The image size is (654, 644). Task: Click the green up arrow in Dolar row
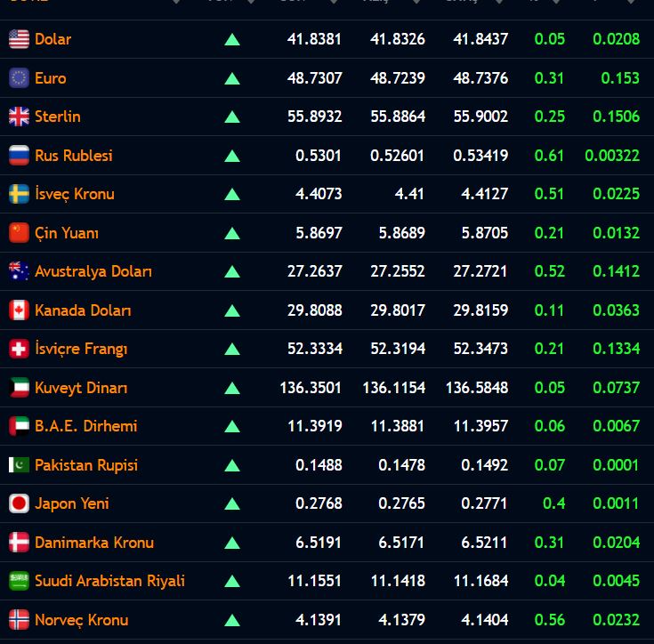232,39
